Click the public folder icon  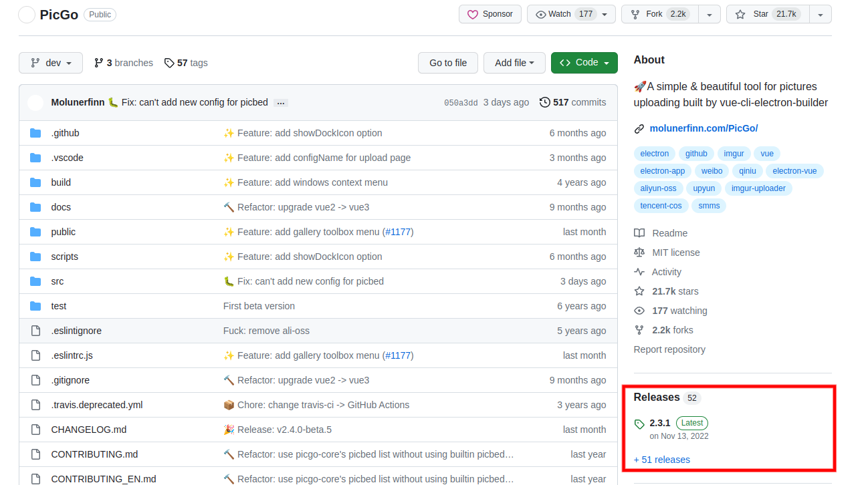35,232
